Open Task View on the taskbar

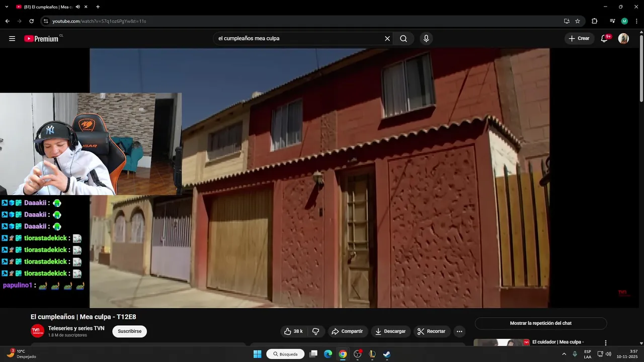pos(313,354)
